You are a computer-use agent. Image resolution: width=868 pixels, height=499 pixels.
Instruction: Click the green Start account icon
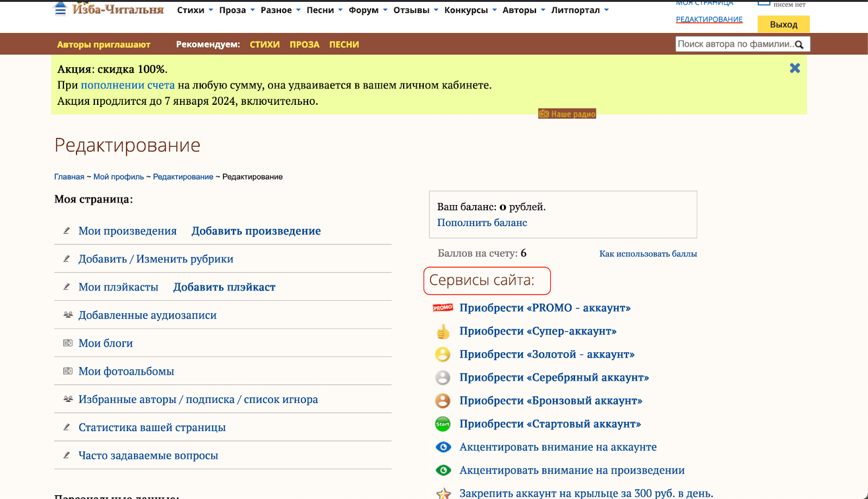(x=443, y=424)
